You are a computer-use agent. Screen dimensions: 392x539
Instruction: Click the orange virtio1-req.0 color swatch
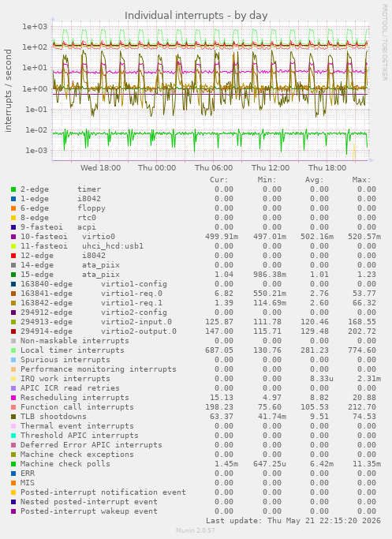pos(13,294)
